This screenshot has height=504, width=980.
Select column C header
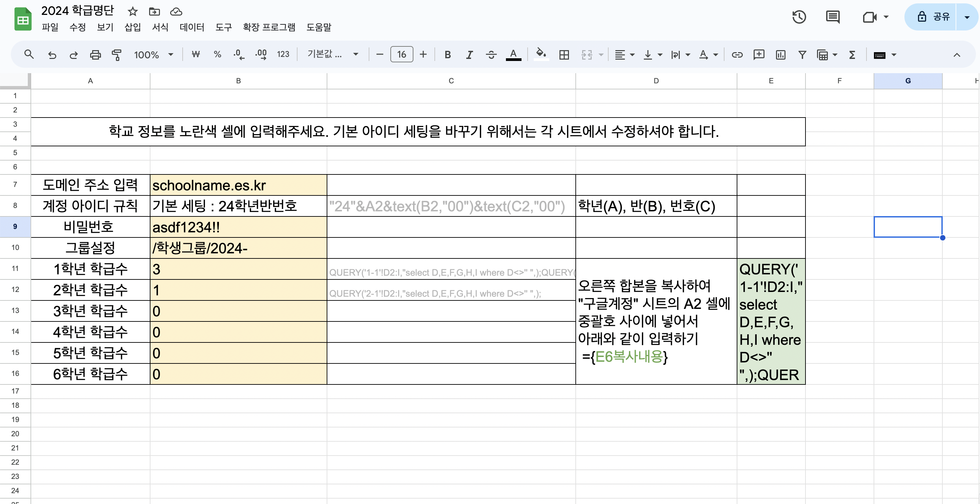(x=451, y=81)
